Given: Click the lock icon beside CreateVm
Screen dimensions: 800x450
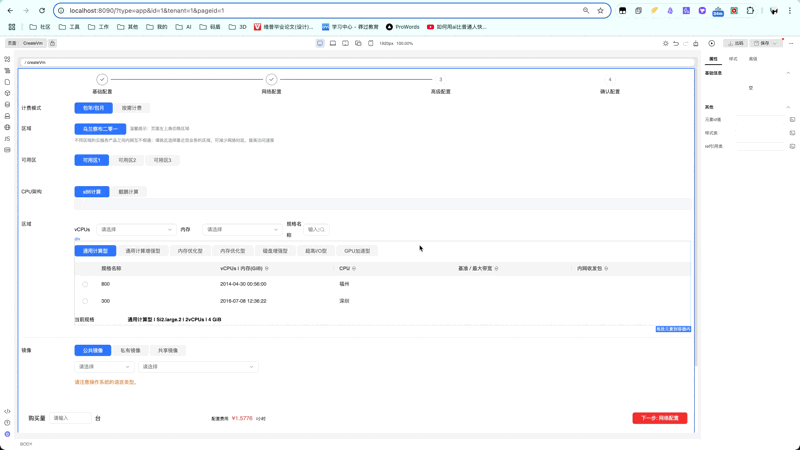Looking at the screenshot, I should pyautogui.click(x=53, y=43).
